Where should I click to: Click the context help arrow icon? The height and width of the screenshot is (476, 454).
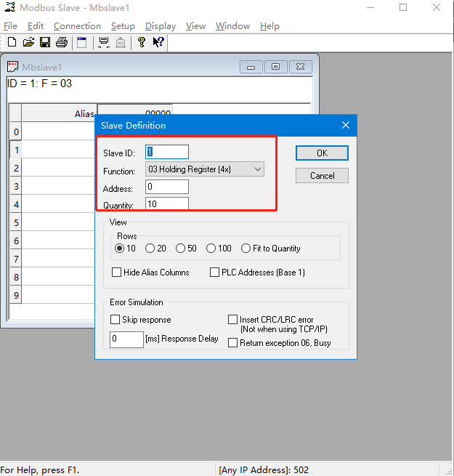158,43
